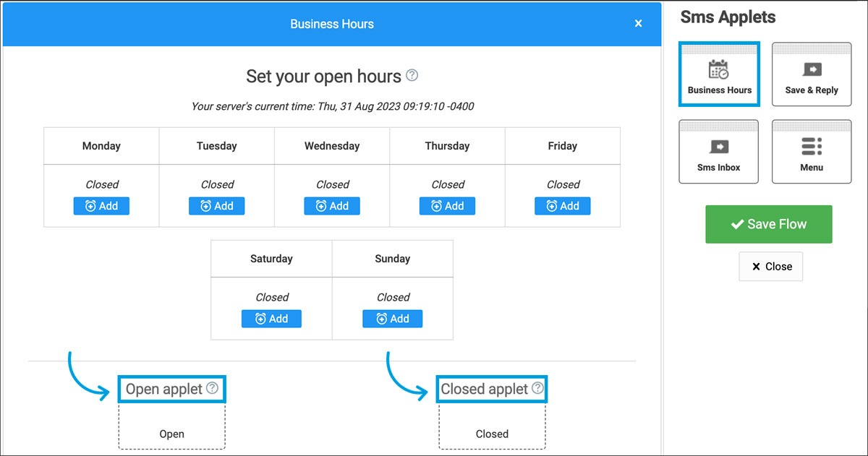Open help icon next to Open applet
868x456 pixels.
pyautogui.click(x=212, y=388)
